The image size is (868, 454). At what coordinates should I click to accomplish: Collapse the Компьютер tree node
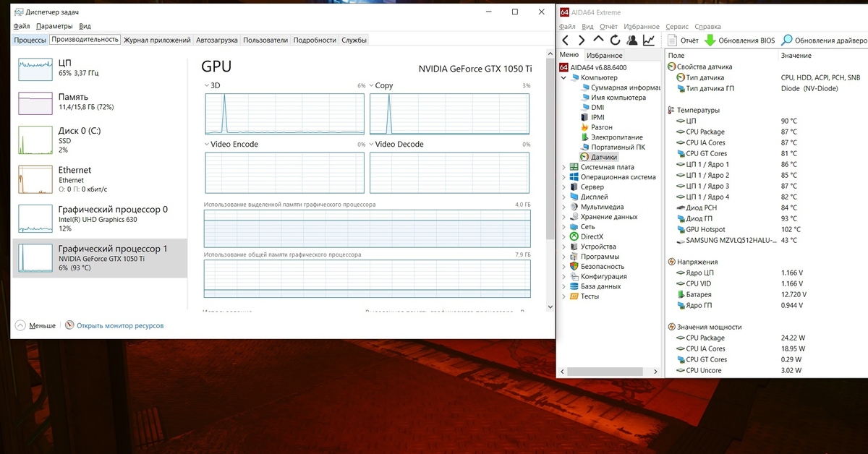click(564, 77)
